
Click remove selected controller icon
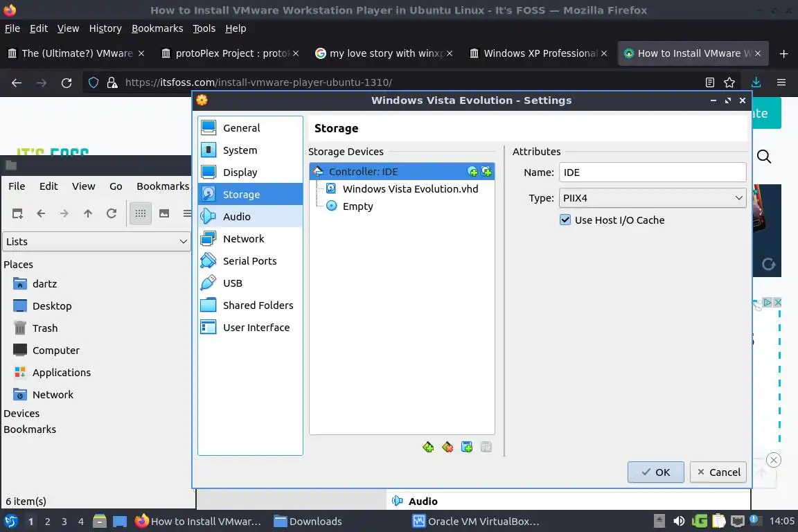coord(447,447)
